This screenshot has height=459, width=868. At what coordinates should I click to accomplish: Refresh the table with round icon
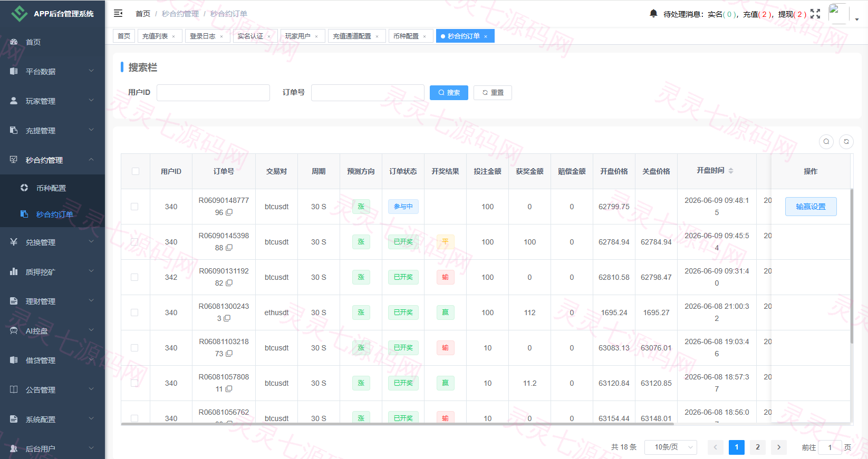(x=846, y=141)
